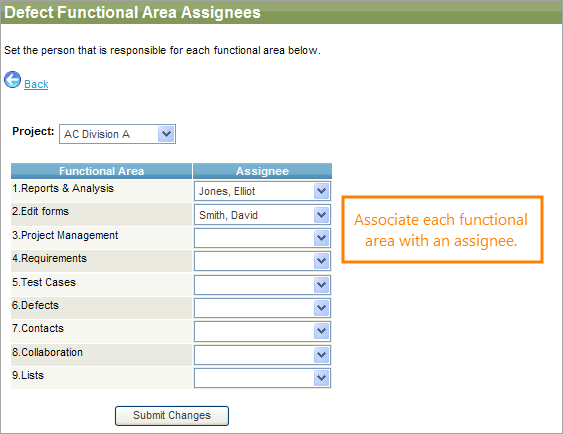Click the Functional Area column header
Viewport: 563px width, 434px height.
(101, 171)
